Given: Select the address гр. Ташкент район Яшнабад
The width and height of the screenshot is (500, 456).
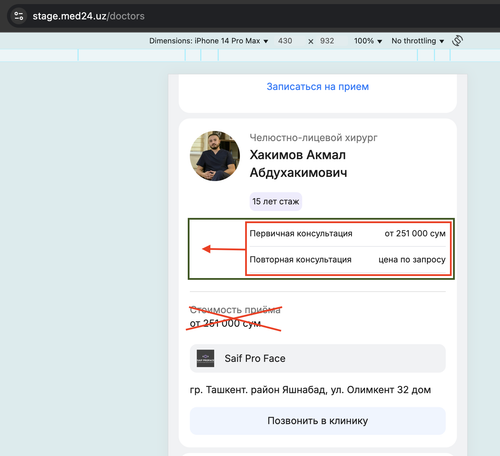Looking at the screenshot, I should [x=310, y=390].
